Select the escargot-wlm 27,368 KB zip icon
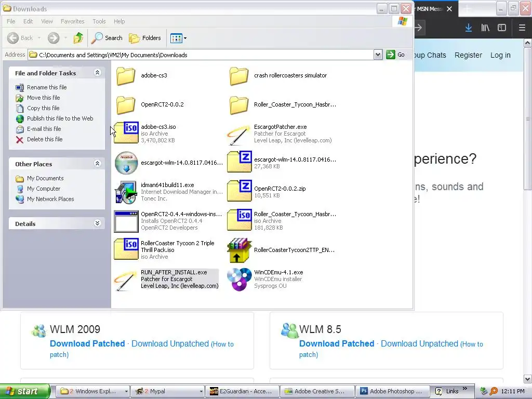This screenshot has height=399, width=532. [240, 162]
